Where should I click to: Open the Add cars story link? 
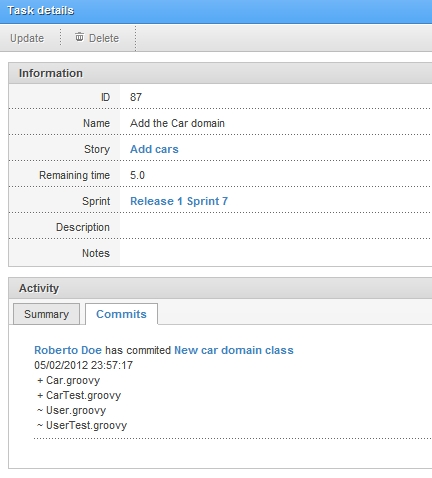154,149
